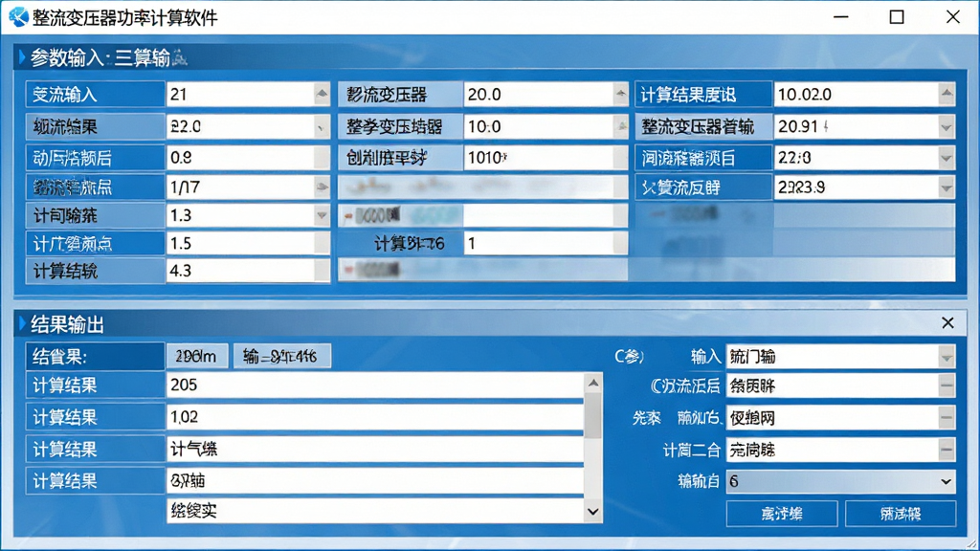Click the 206lm button

[x=196, y=357]
